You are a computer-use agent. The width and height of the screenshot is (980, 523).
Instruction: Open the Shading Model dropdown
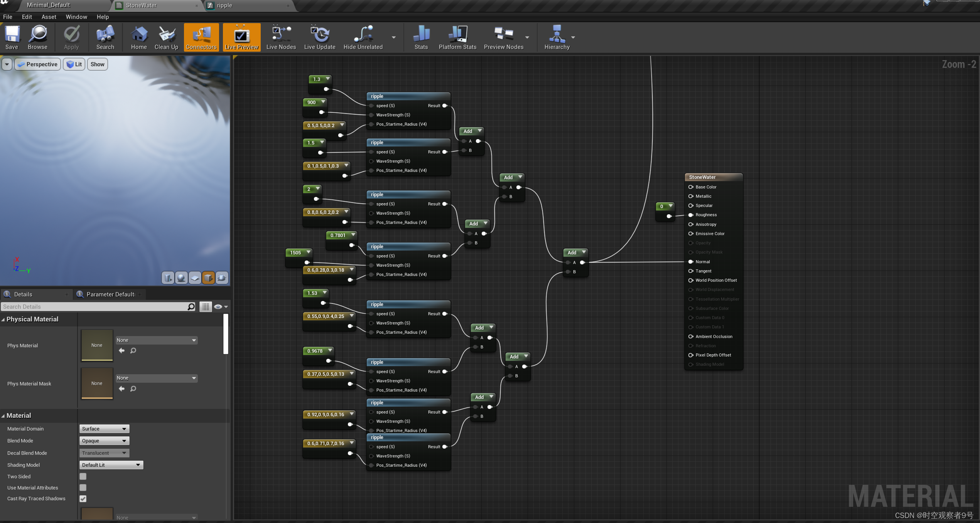111,465
